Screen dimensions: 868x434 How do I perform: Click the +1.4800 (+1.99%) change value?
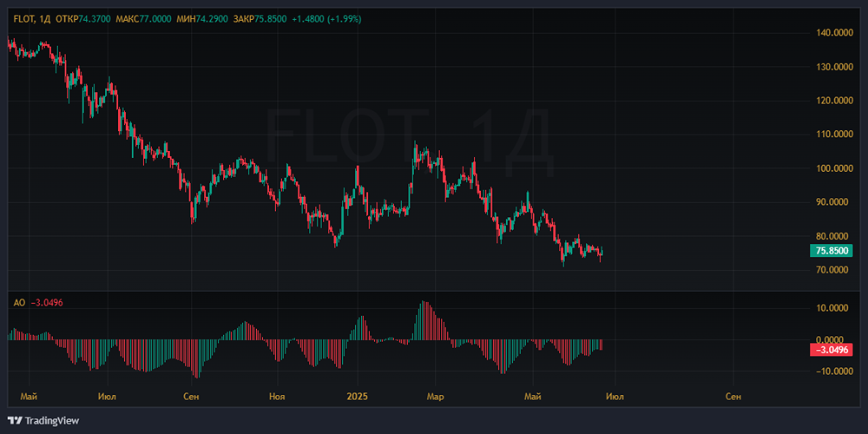(x=331, y=19)
